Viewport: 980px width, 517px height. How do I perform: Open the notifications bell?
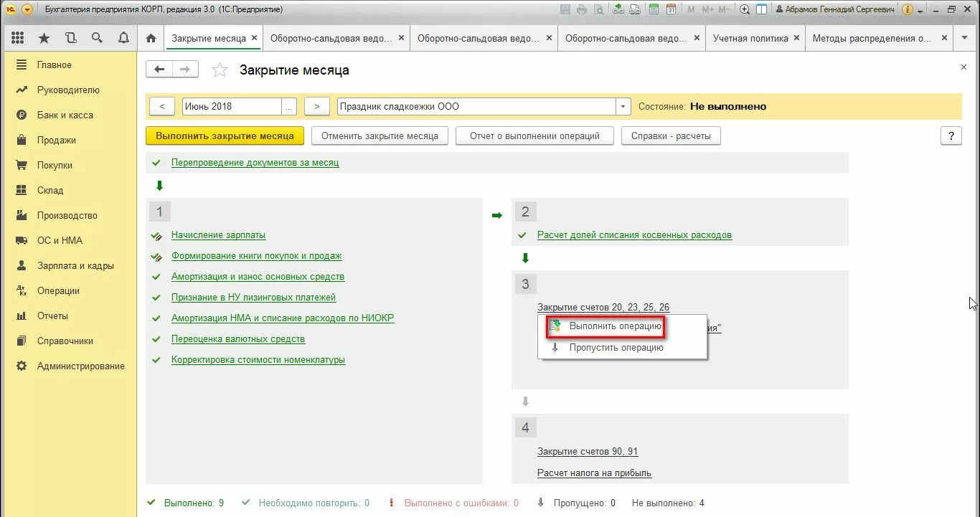123,38
